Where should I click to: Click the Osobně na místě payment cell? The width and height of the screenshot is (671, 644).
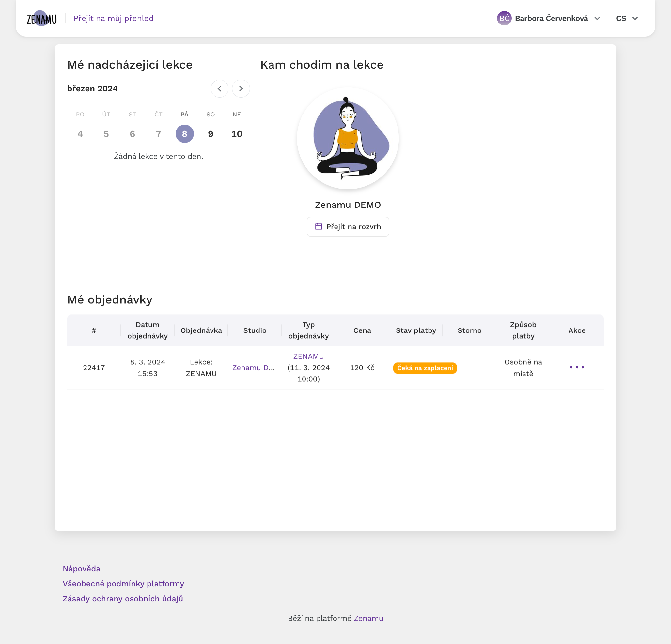(523, 368)
